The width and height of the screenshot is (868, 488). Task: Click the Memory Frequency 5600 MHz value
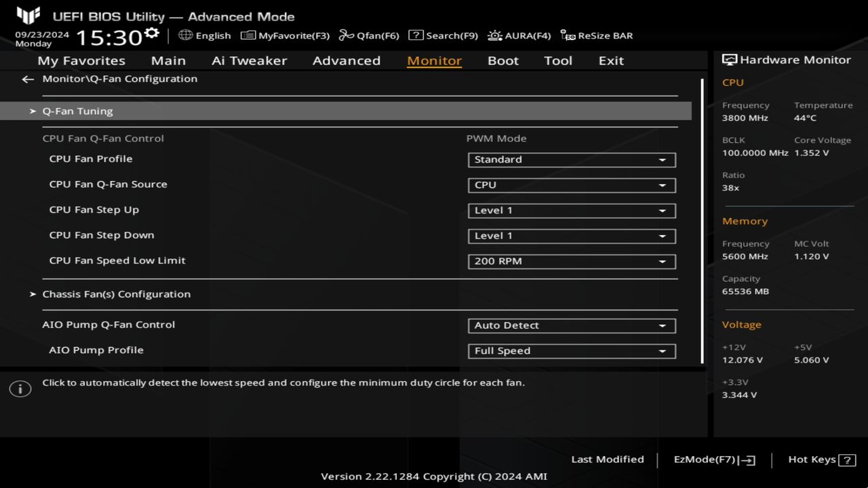[x=745, y=257]
